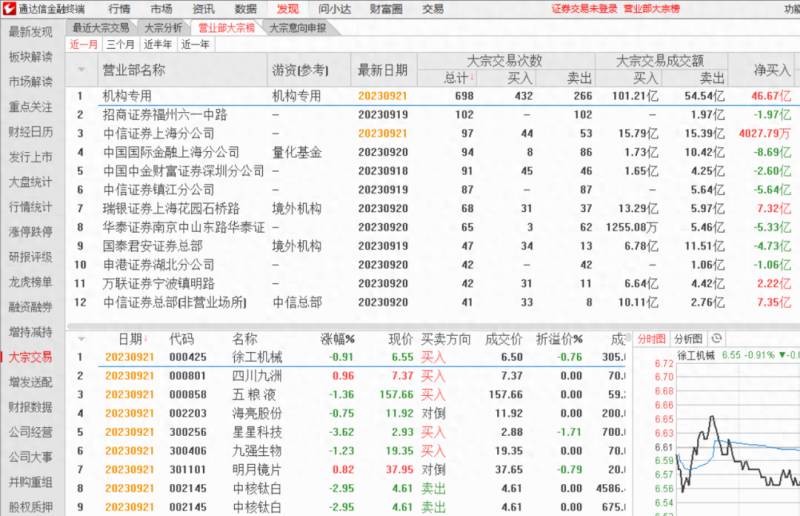The image size is (800, 516).
Task: Switch to 大宗意向申报 tab
Action: point(298,28)
